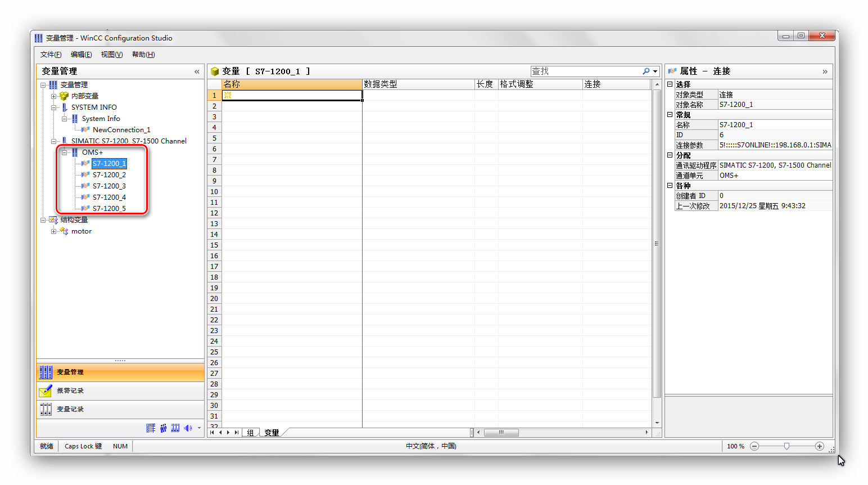Open the text library editor table icon
This screenshot has width=868, height=485.
point(151,428)
